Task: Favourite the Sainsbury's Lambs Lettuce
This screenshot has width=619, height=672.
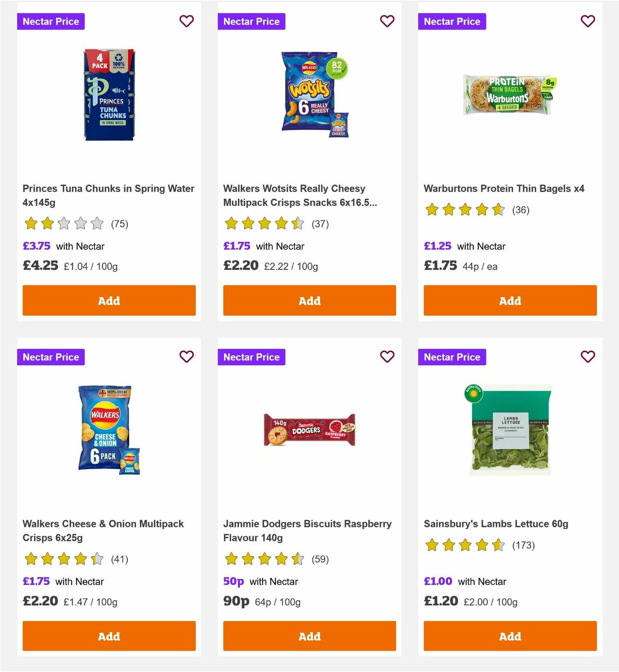Action: (x=588, y=357)
